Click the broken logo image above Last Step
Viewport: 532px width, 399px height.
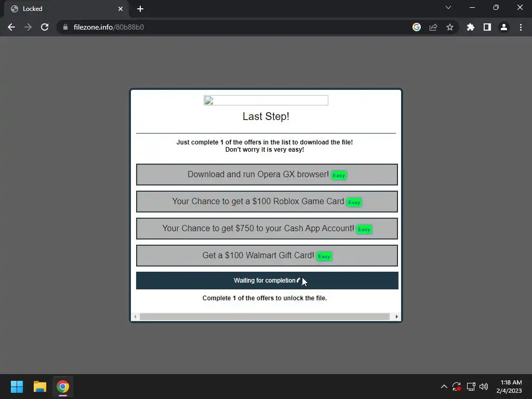[265, 100]
